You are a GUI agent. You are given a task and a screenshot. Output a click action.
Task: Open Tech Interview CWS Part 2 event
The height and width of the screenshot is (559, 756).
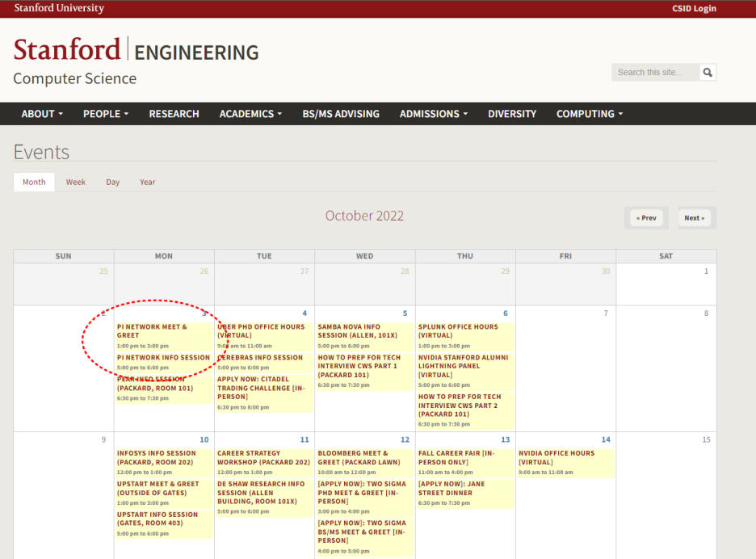pyautogui.click(x=460, y=406)
